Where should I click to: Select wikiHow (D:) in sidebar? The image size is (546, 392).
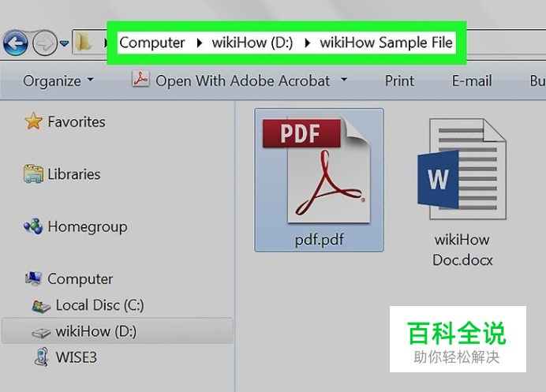(95, 331)
